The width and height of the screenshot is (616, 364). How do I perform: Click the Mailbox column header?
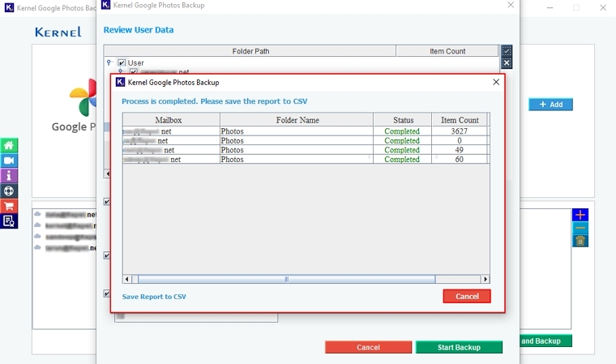tap(171, 120)
